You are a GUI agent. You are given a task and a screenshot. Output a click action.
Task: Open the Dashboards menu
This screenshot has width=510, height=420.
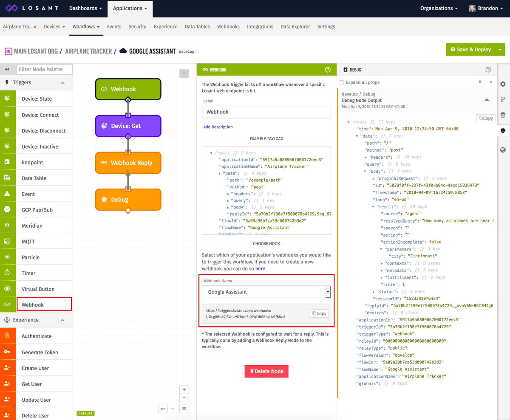[85, 8]
